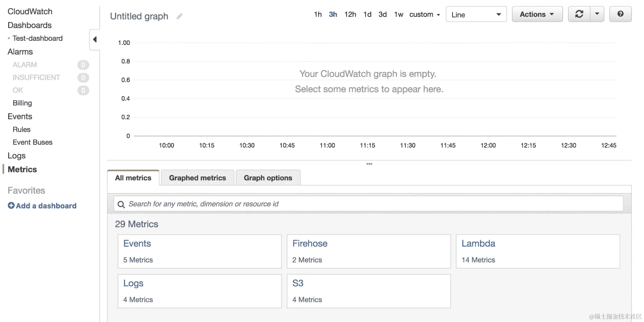Click Add a dashboard link
This screenshot has height=322, width=644.
[x=46, y=206]
